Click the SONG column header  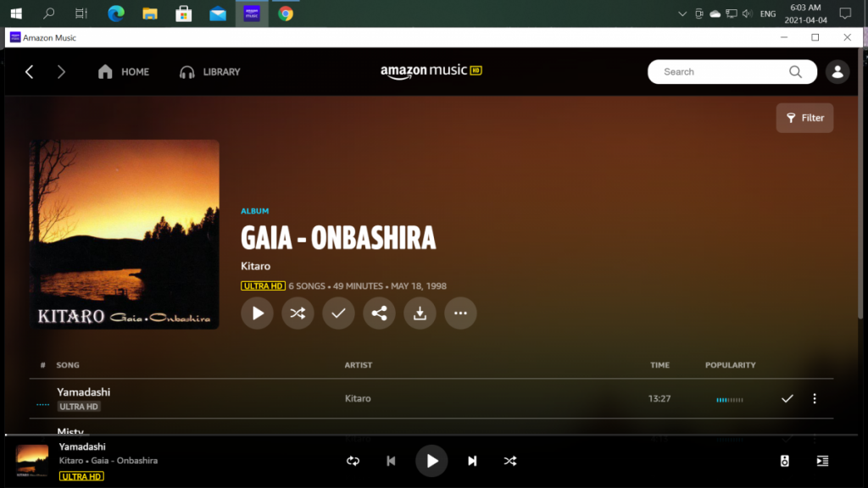pyautogui.click(x=68, y=365)
